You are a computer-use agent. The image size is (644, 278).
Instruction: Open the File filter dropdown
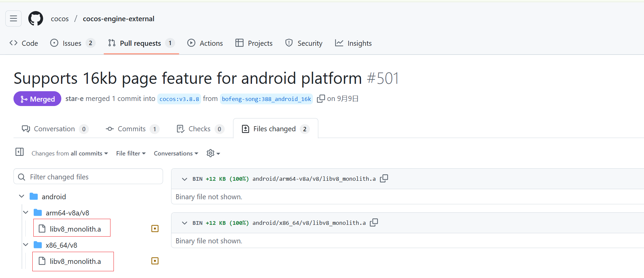[131, 153]
